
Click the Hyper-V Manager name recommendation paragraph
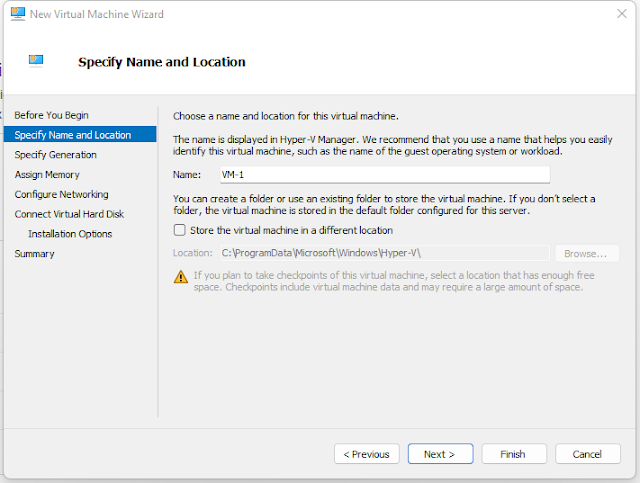pyautogui.click(x=393, y=145)
